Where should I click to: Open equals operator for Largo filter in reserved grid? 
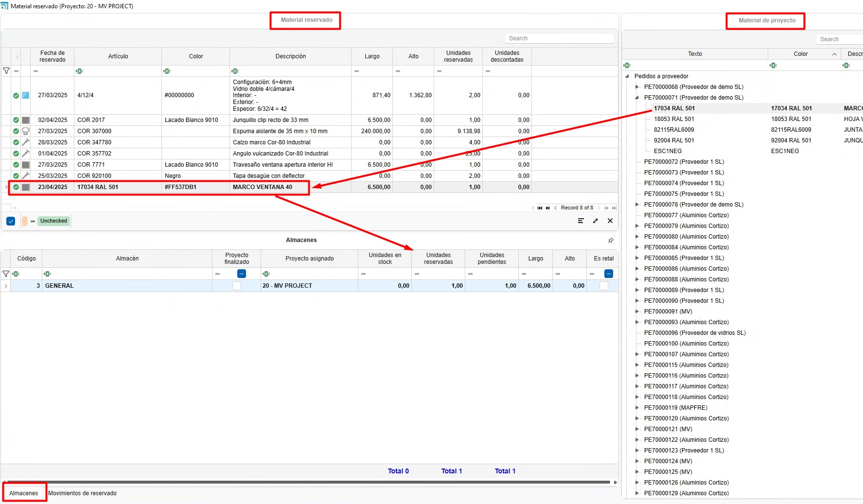(356, 71)
